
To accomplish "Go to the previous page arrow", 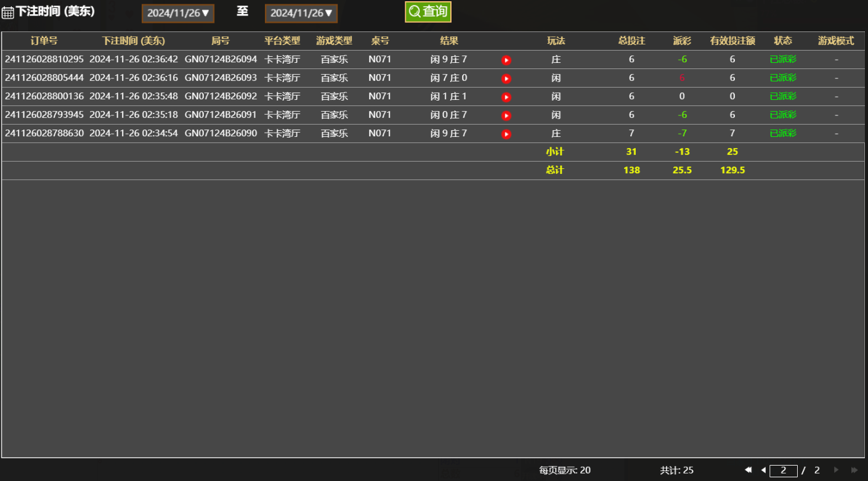I will click(x=763, y=470).
